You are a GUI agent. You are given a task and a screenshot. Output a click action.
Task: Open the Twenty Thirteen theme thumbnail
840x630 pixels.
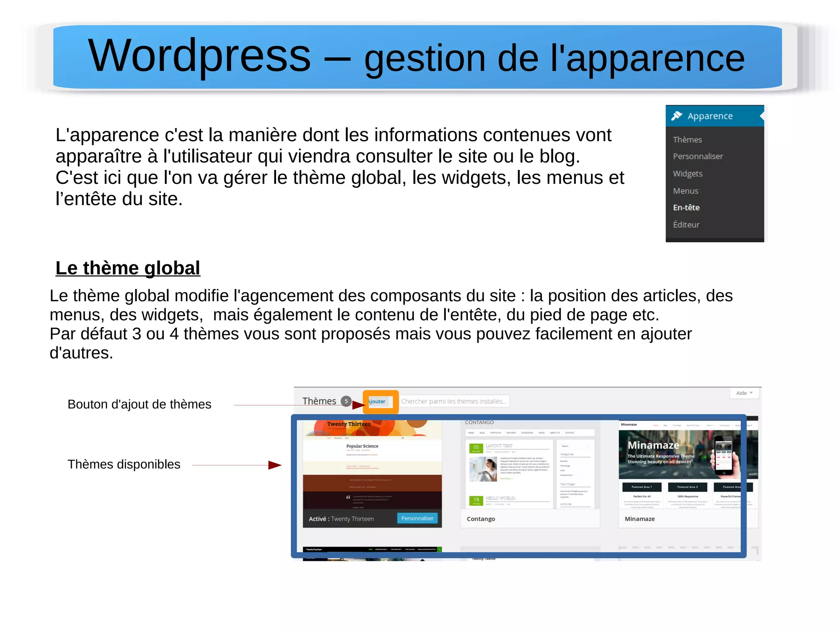click(x=372, y=465)
